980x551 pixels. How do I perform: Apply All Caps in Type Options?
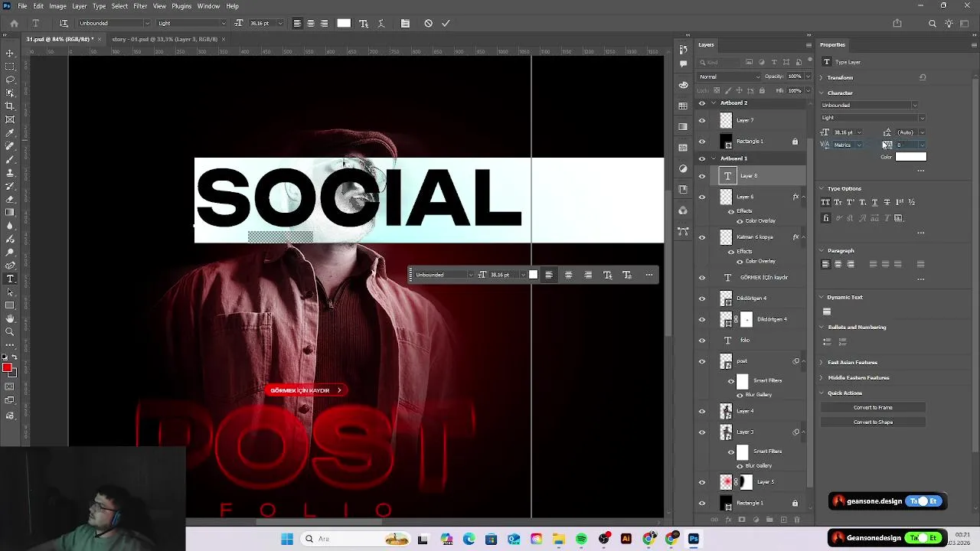click(x=825, y=202)
